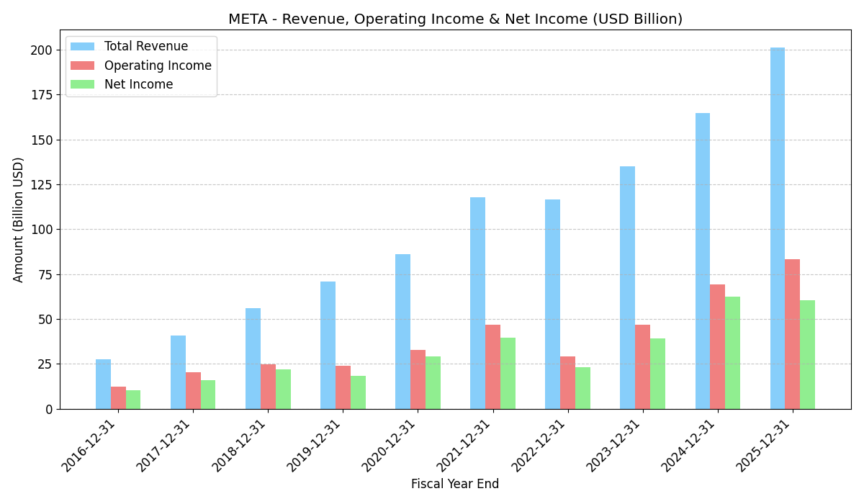Click the Operating Income legend color swatch
Image resolution: width=864 pixels, height=504 pixels.
[x=82, y=66]
